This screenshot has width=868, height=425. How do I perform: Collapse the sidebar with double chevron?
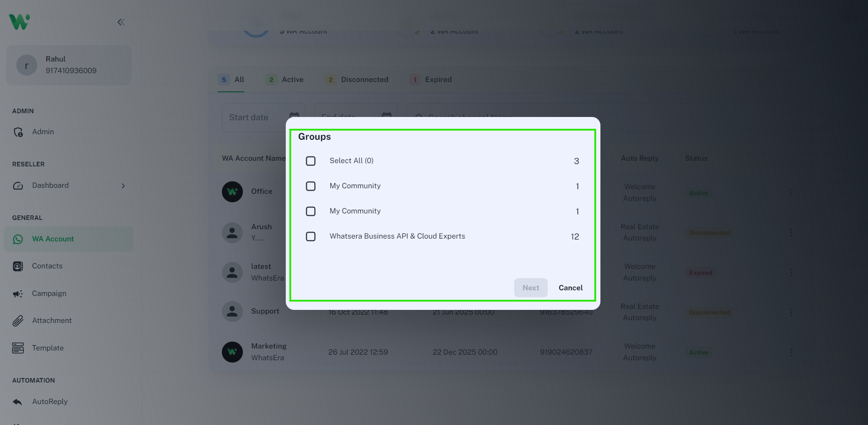click(121, 22)
